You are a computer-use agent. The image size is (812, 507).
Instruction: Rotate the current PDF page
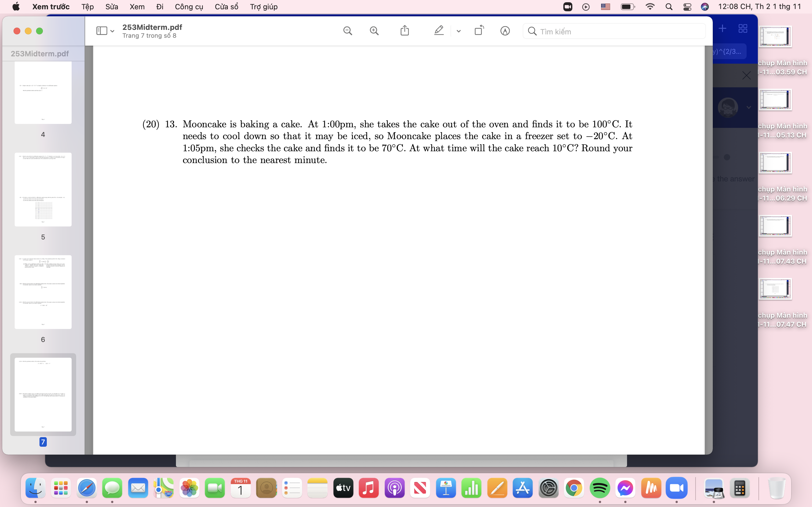[x=478, y=30]
